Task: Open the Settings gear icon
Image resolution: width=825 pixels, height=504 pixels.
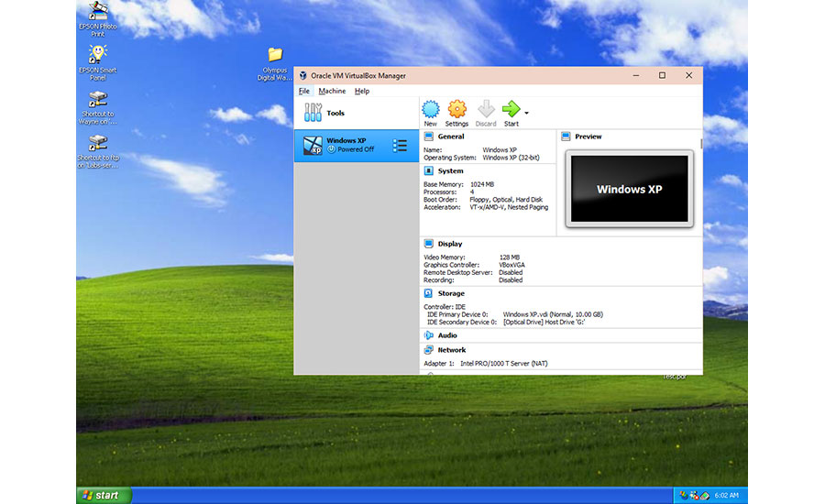Action: click(x=456, y=110)
